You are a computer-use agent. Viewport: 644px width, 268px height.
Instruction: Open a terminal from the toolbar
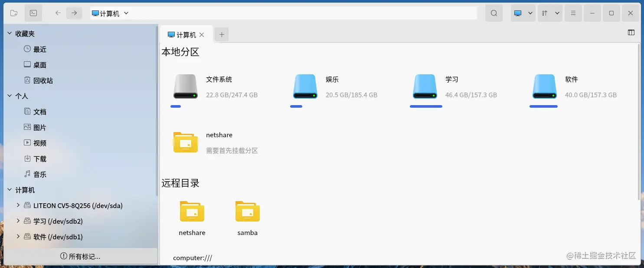pos(33,13)
